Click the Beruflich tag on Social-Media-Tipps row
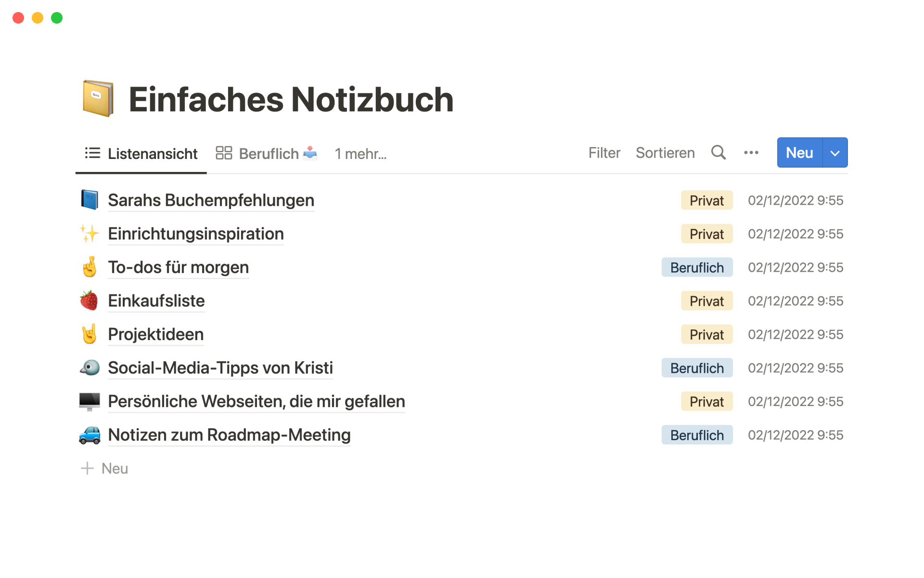The height and width of the screenshot is (578, 924). click(x=696, y=368)
